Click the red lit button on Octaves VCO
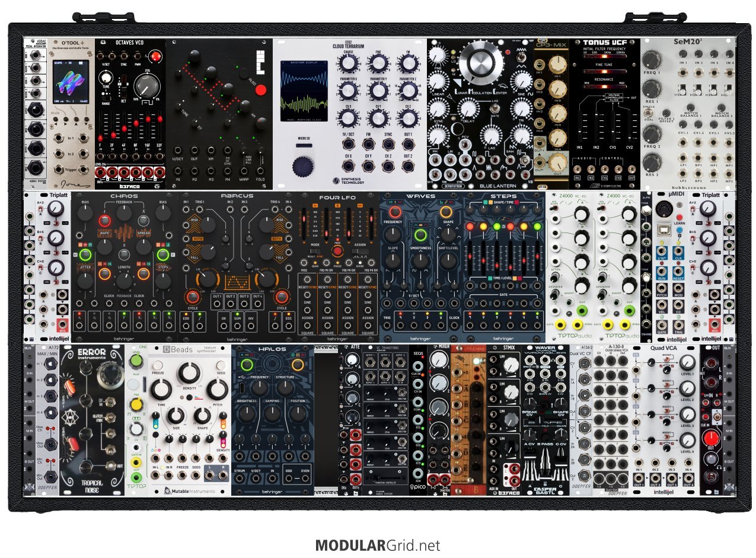The width and height of the screenshot is (756, 558). 156,57
